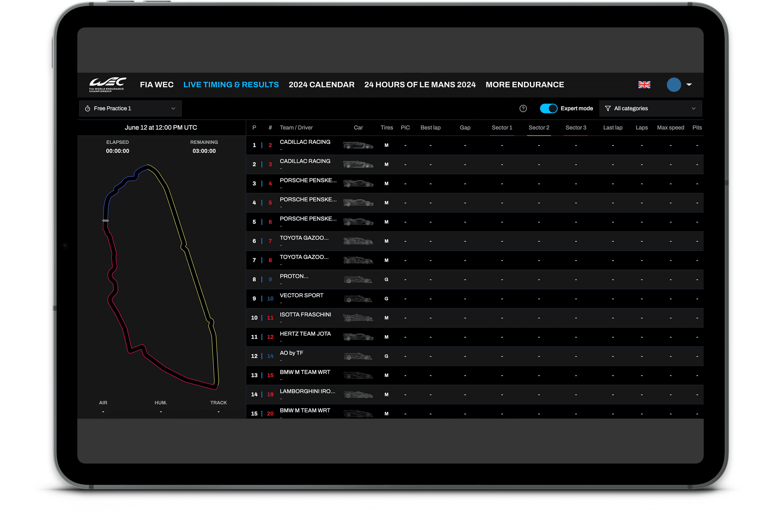775x532 pixels.
Task: Click car image for Lamborghini Iron Lynx
Action: point(358,394)
